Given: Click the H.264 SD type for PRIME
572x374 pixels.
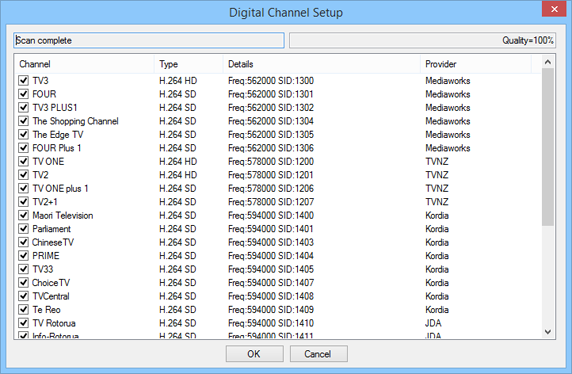Looking at the screenshot, I should 178,256.
